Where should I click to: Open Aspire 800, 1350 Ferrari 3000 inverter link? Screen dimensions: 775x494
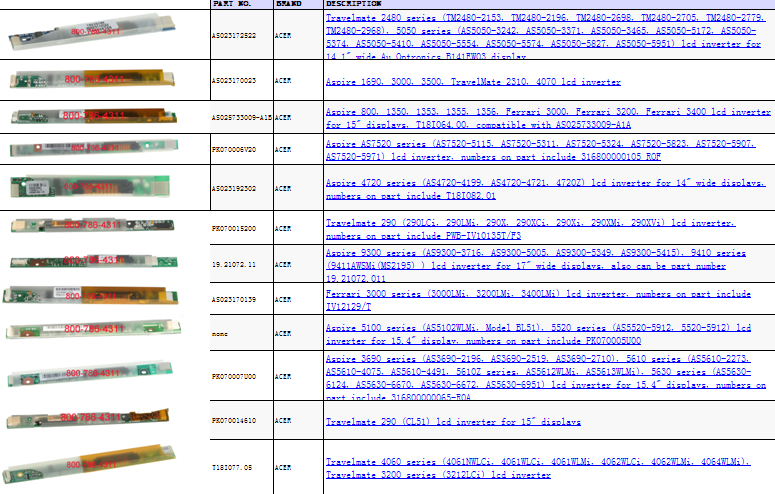coord(548,118)
